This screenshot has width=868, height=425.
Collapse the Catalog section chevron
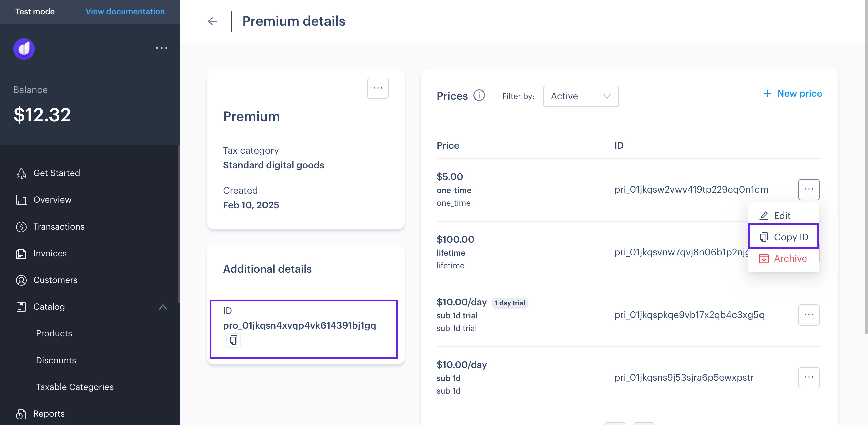pyautogui.click(x=163, y=307)
